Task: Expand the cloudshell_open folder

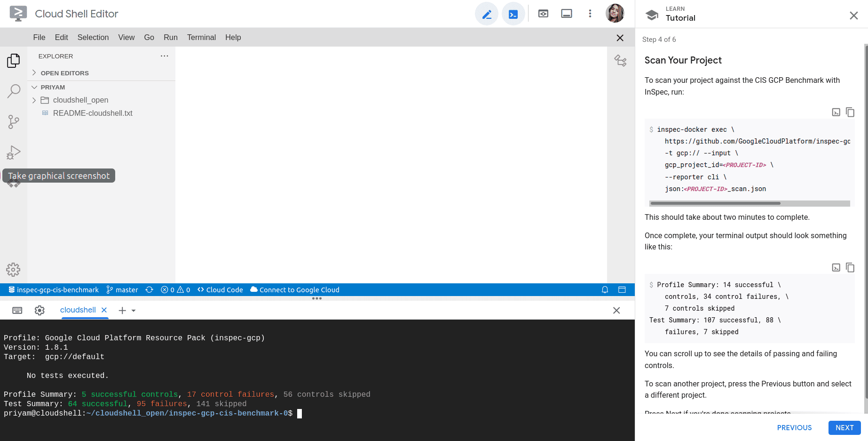Action: pyautogui.click(x=101, y=100)
